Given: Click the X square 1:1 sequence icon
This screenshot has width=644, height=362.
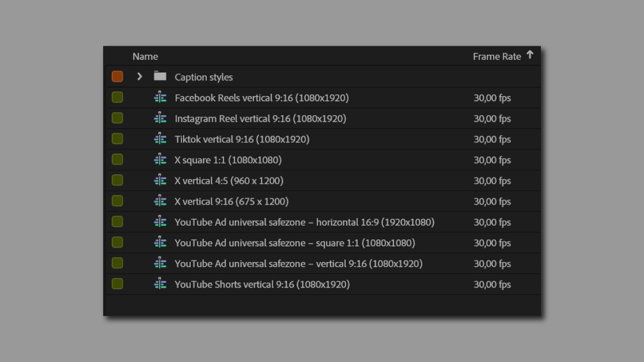Looking at the screenshot, I should 160,159.
